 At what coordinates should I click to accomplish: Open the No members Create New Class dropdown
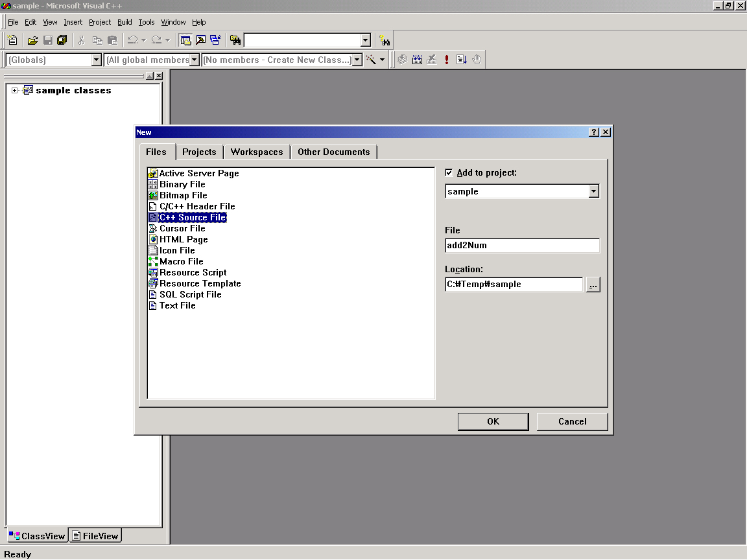click(357, 60)
